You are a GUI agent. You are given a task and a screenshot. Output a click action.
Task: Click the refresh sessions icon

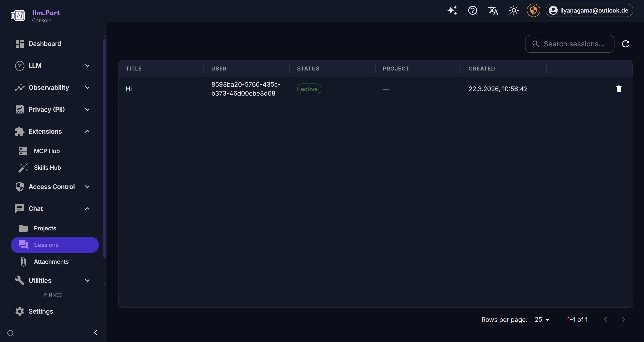tap(625, 44)
